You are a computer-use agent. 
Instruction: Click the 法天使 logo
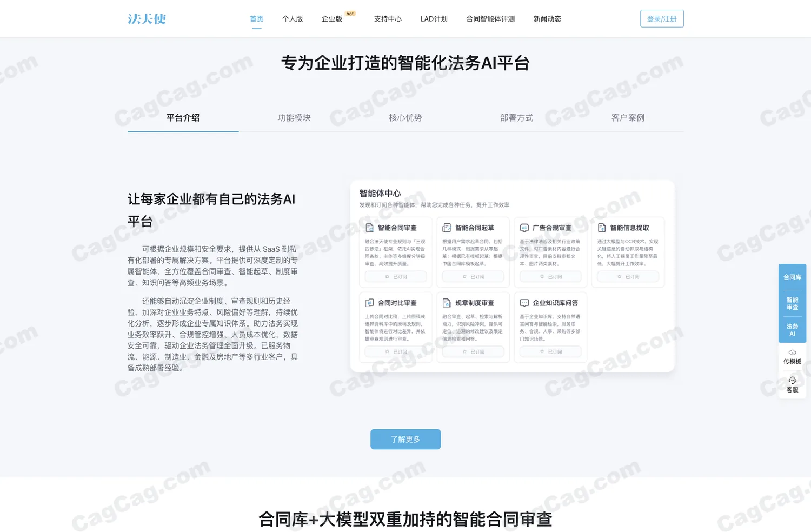147,19
